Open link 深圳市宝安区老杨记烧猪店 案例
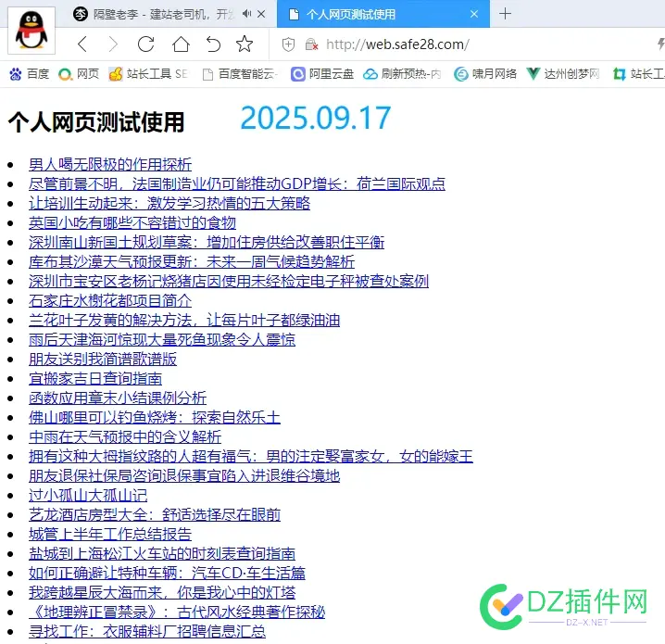 [x=229, y=282]
